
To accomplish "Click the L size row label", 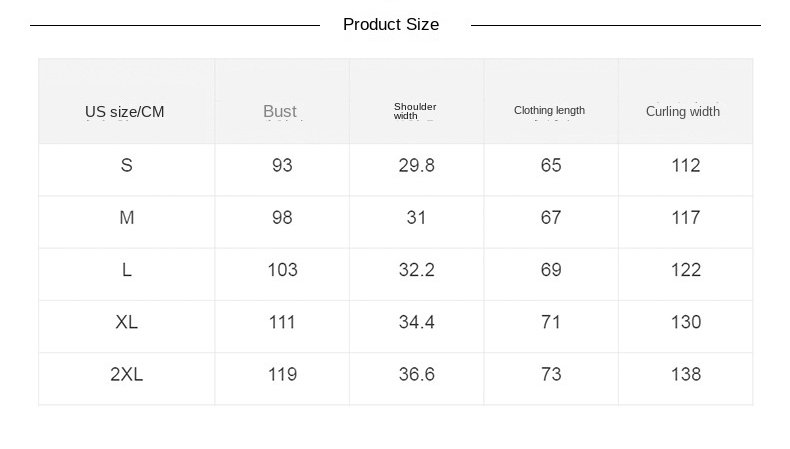I will [127, 270].
